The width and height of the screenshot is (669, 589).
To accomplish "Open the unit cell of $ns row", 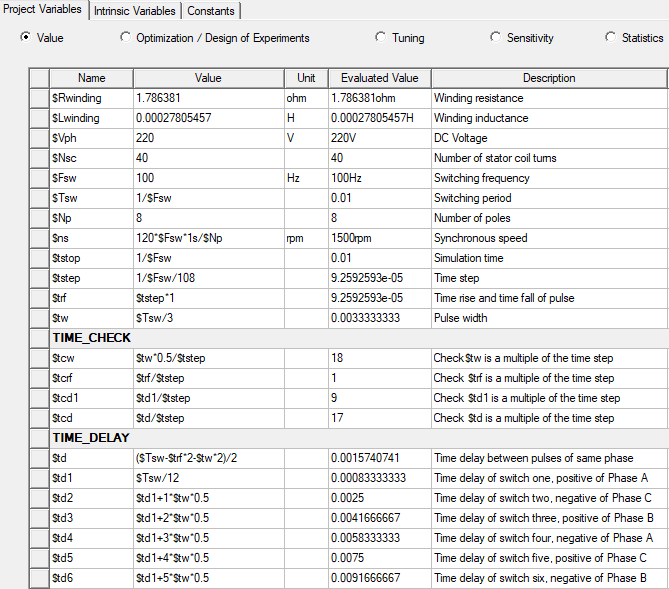I will click(x=305, y=238).
